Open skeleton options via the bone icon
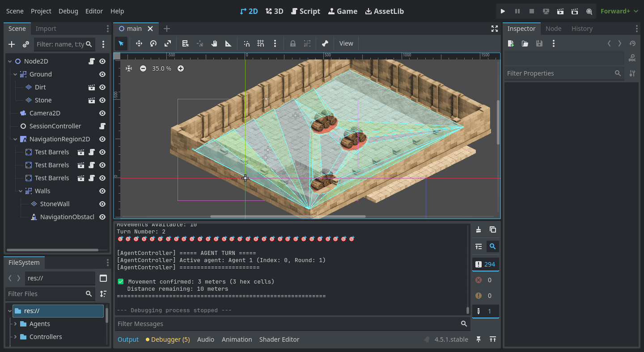The height and width of the screenshot is (352, 644). pos(325,43)
